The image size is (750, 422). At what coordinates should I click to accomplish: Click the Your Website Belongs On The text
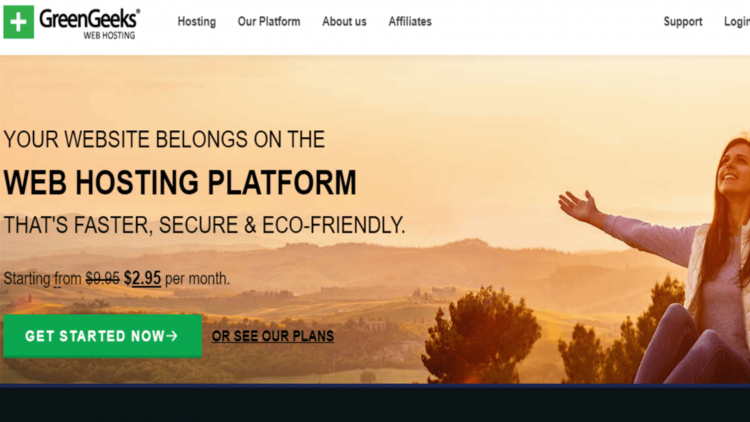pyautogui.click(x=164, y=139)
